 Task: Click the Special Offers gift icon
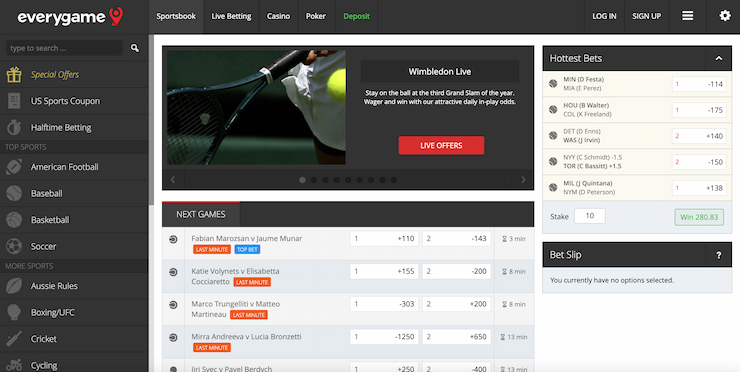(x=14, y=75)
